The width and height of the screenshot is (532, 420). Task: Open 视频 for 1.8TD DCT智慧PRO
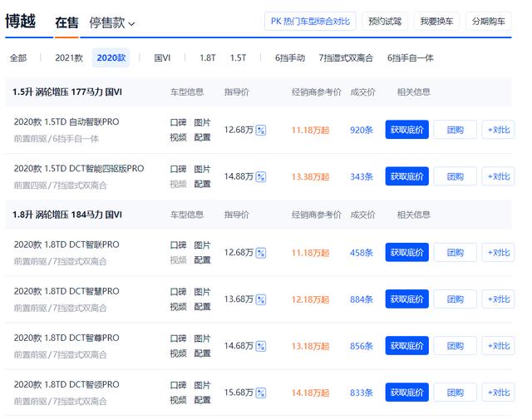(x=179, y=307)
